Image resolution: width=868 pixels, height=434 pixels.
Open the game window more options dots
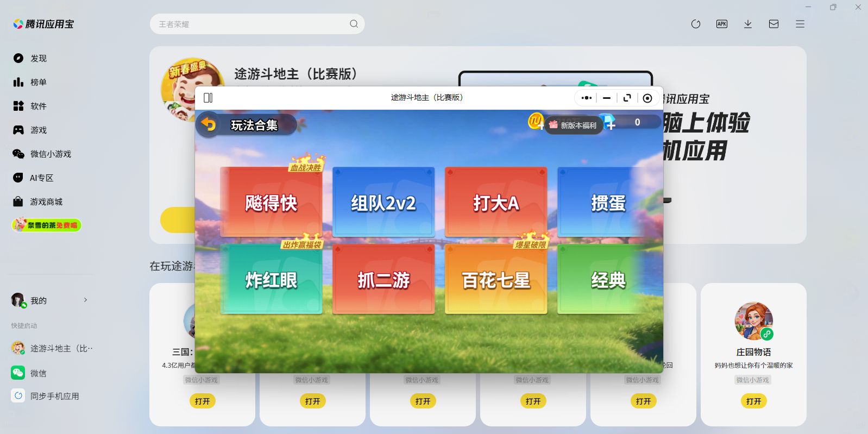pyautogui.click(x=587, y=98)
